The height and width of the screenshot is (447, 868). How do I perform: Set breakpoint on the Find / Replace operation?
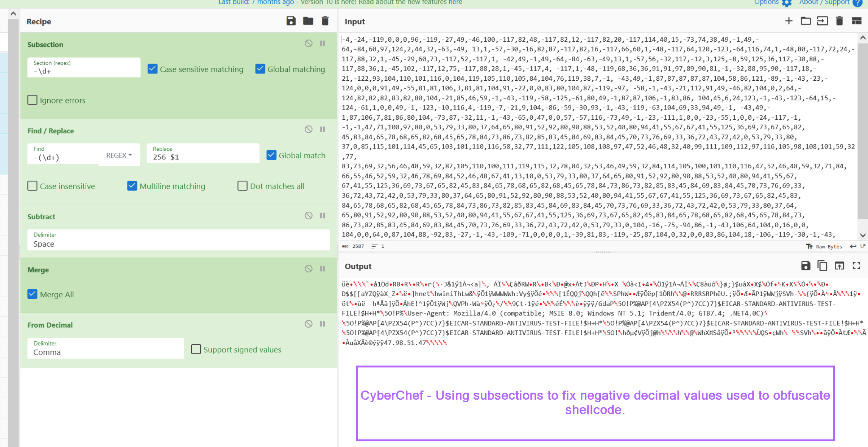tap(323, 130)
